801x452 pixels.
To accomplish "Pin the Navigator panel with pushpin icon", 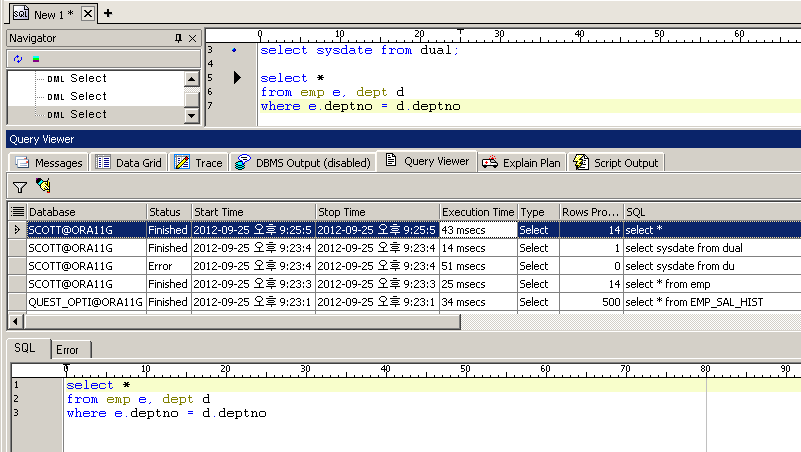I will click(x=178, y=38).
